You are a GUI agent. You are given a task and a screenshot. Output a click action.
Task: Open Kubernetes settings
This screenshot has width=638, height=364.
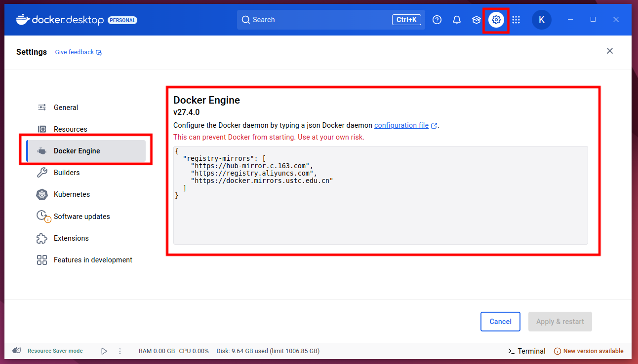coord(72,194)
